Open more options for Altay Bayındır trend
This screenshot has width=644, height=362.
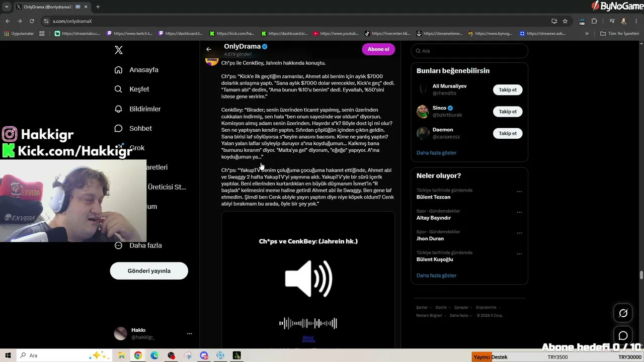pos(519,212)
